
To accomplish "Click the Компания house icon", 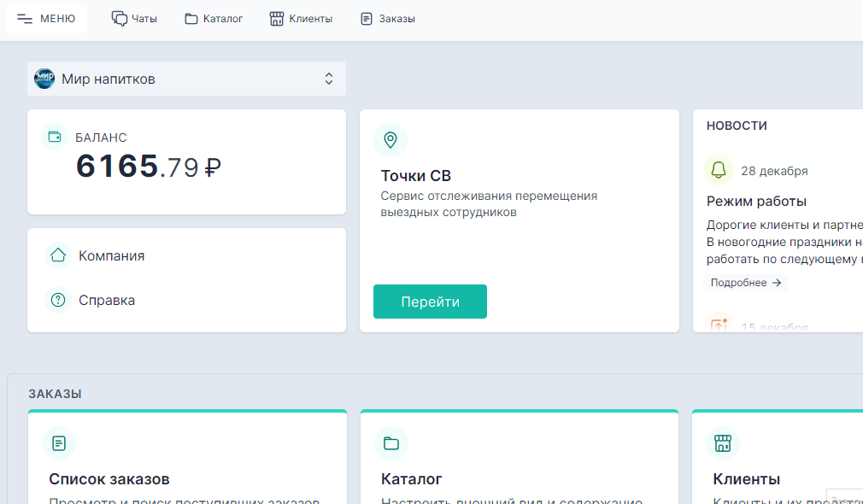I will [x=56, y=255].
